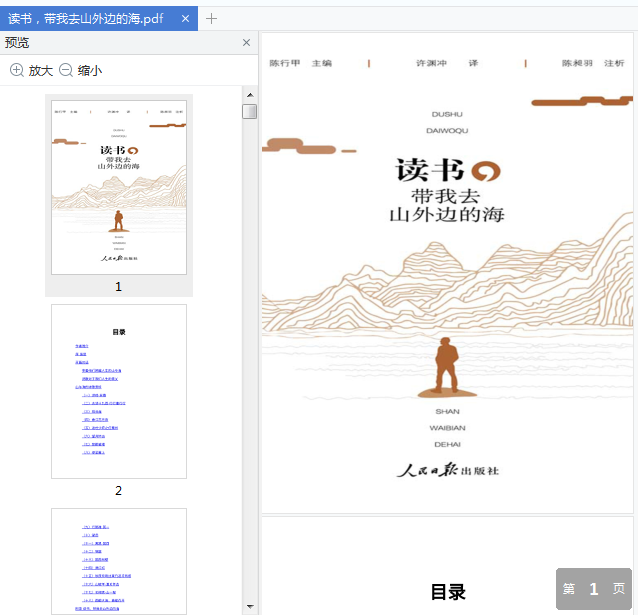Click the 目录 heading on the second page
638x615 pixels.
[x=448, y=592]
